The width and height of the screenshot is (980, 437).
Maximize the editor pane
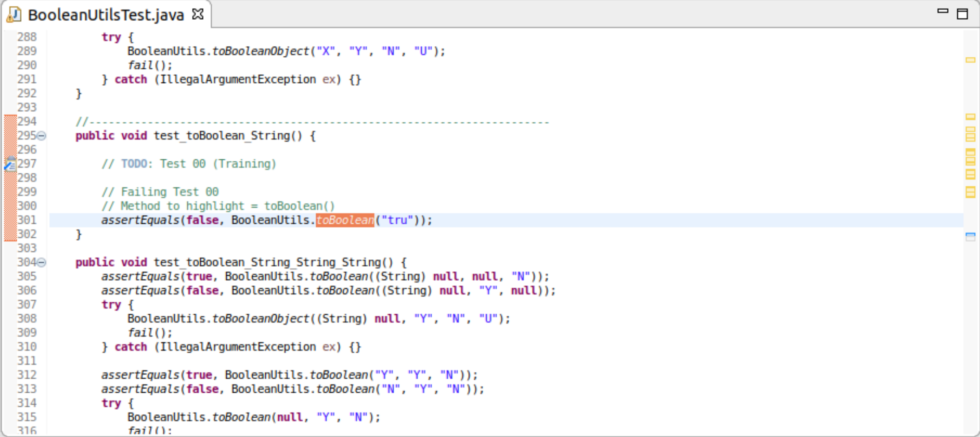(962, 14)
